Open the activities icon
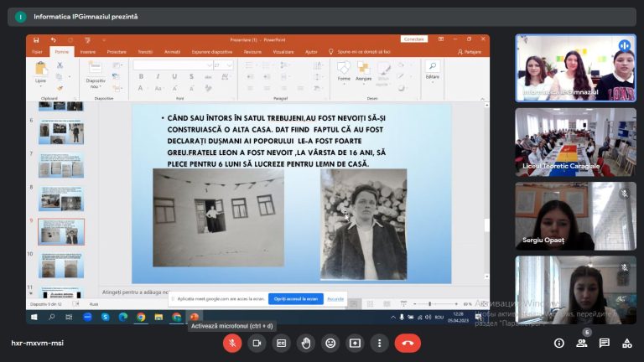This screenshot has height=362, width=644. coord(626,343)
